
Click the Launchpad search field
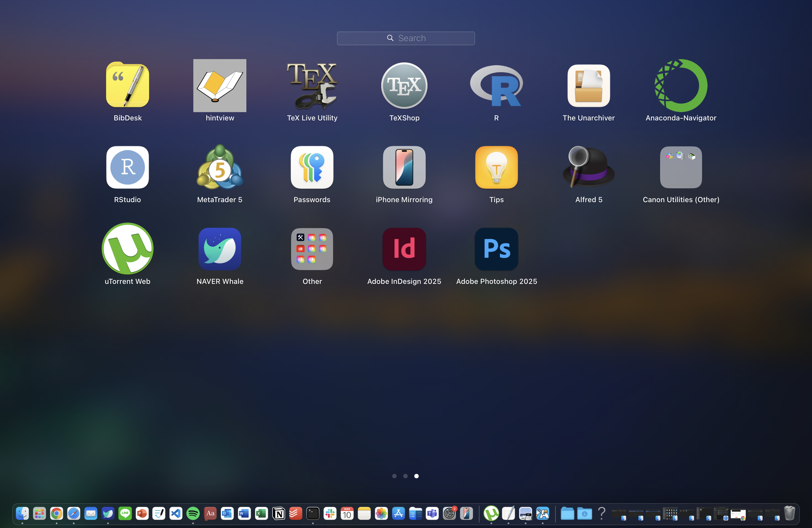(406, 38)
